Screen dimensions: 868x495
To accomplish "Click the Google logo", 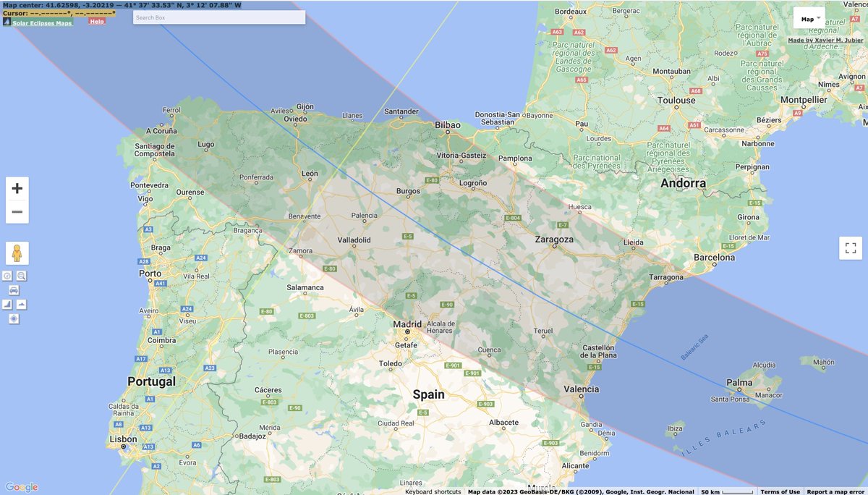I will click(21, 487).
